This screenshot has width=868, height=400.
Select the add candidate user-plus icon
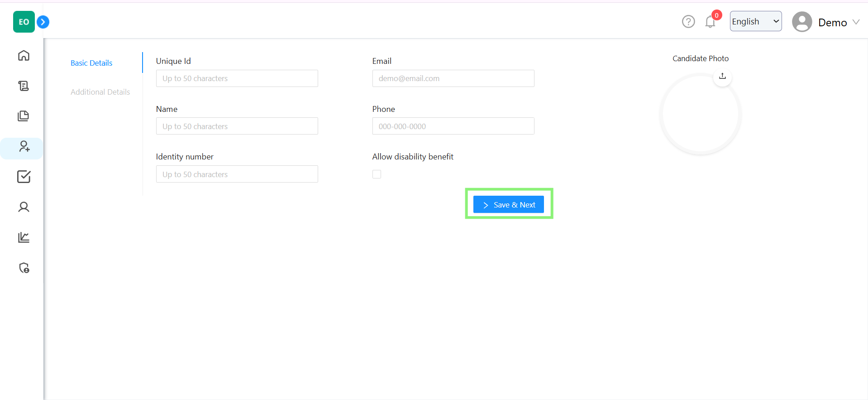24,146
